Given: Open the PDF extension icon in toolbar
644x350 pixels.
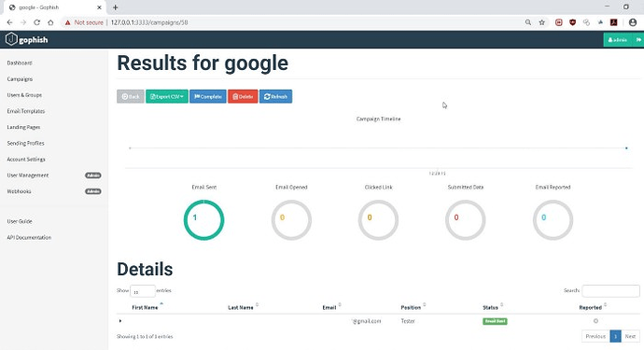Looking at the screenshot, I should pyautogui.click(x=614, y=22).
